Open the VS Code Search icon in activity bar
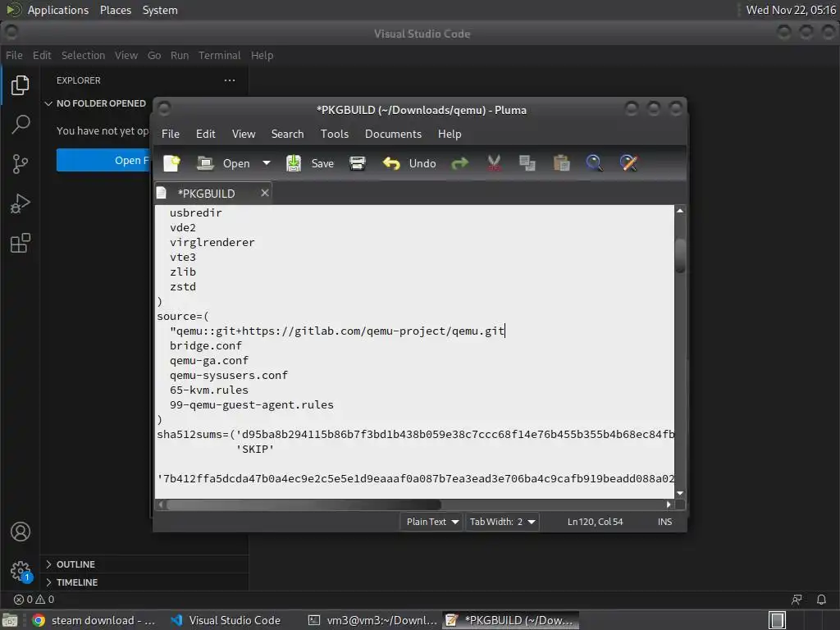840x630 pixels. [x=21, y=125]
